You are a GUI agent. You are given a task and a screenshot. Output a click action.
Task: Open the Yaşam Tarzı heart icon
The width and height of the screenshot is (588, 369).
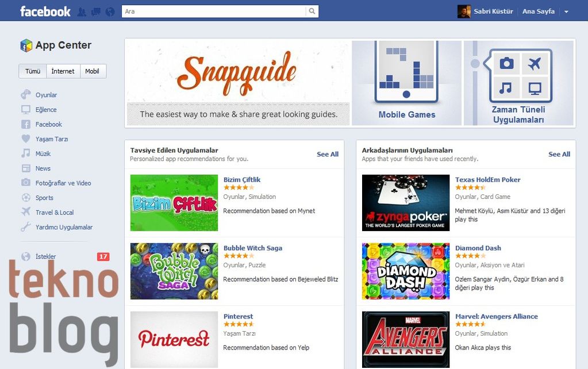26,139
